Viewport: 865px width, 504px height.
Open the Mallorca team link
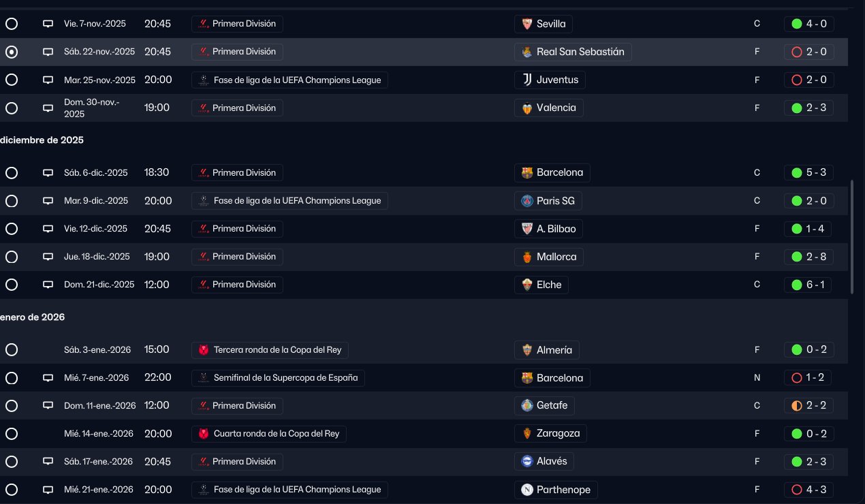coord(556,257)
